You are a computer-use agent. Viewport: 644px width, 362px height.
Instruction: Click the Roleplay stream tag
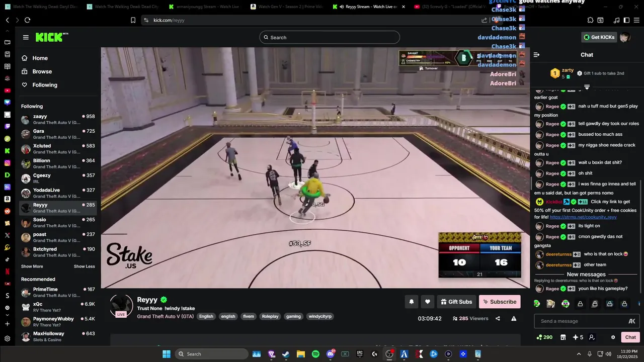tap(270, 316)
